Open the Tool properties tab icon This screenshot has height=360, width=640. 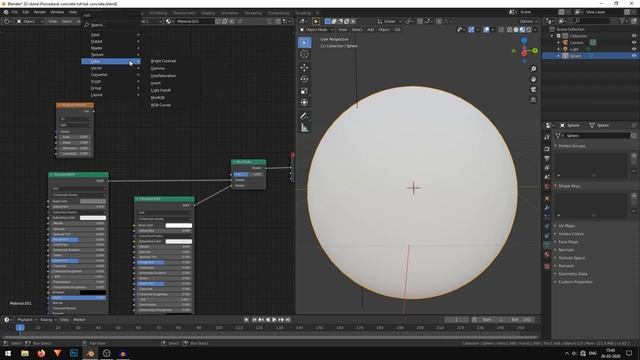[547, 137]
